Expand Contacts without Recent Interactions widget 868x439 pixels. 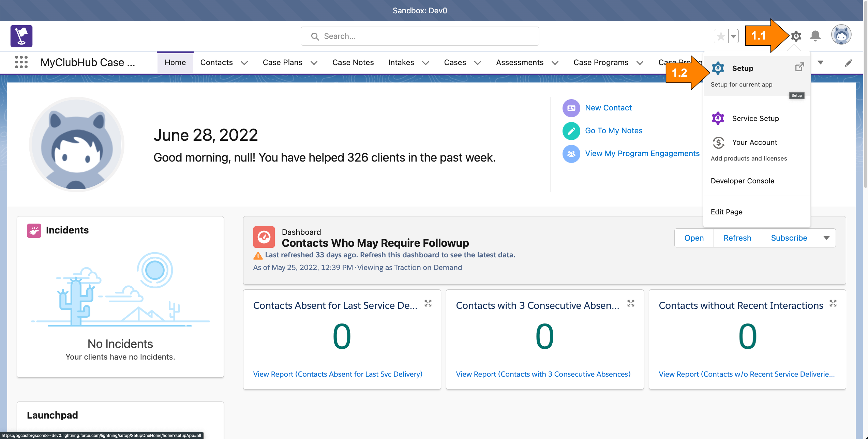point(833,303)
